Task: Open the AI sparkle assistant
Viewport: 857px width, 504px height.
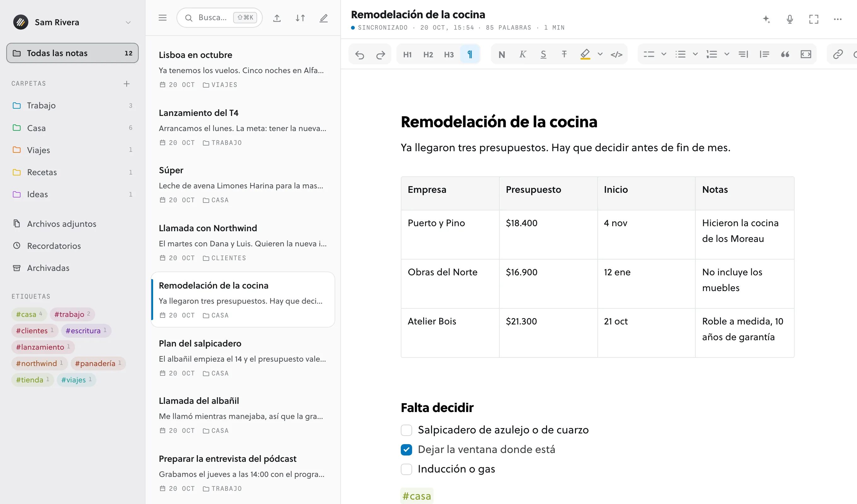Action: pos(766,19)
